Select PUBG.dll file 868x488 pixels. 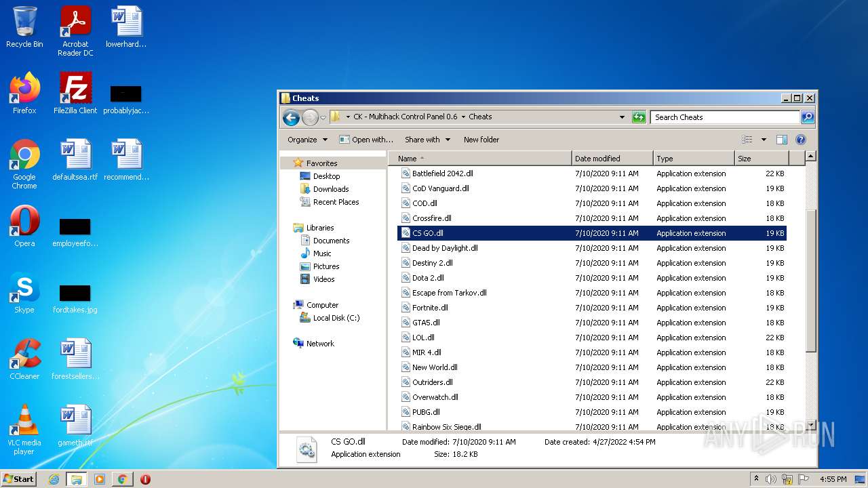(x=591, y=412)
